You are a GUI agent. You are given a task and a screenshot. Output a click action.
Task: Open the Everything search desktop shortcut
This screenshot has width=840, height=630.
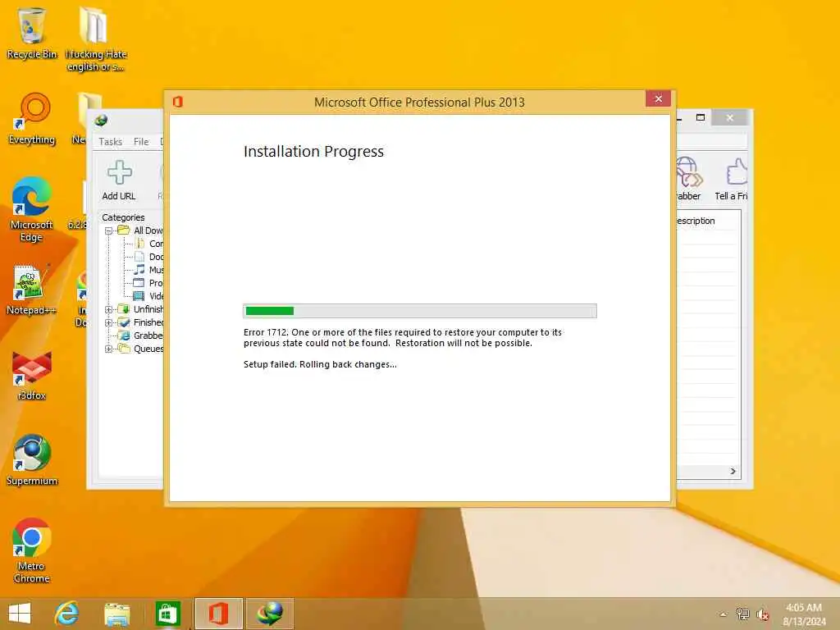pos(32,119)
